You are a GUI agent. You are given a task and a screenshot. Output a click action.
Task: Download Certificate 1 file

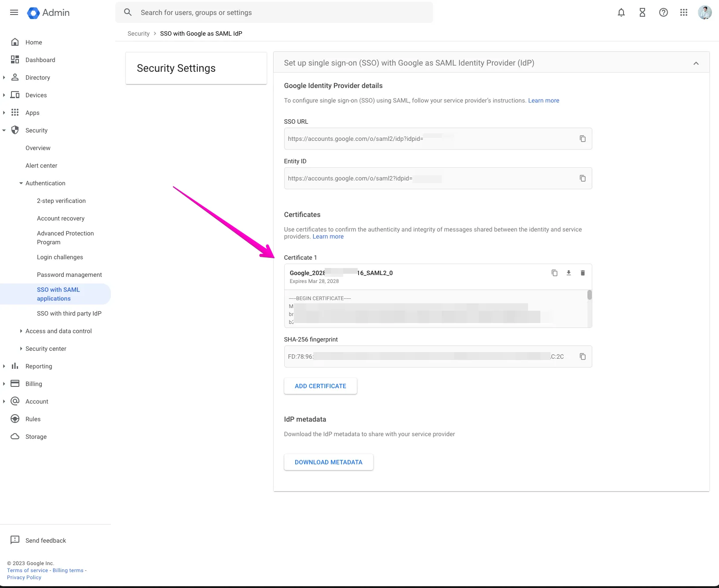569,273
